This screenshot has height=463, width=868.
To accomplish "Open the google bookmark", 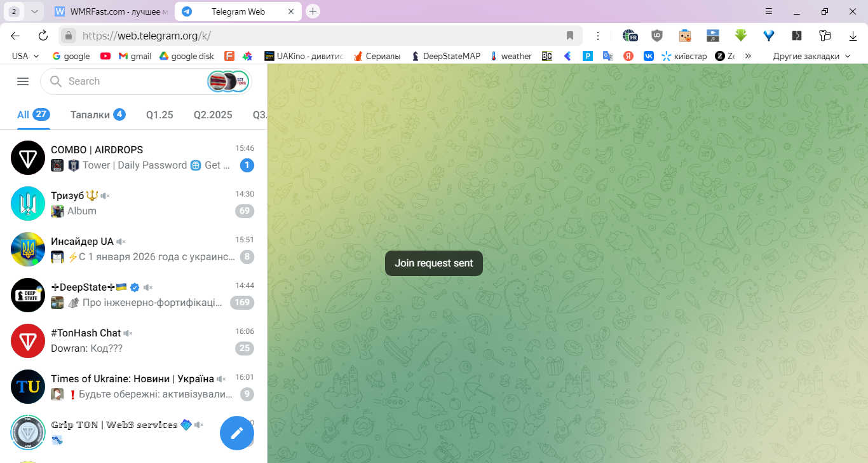I will (71, 56).
